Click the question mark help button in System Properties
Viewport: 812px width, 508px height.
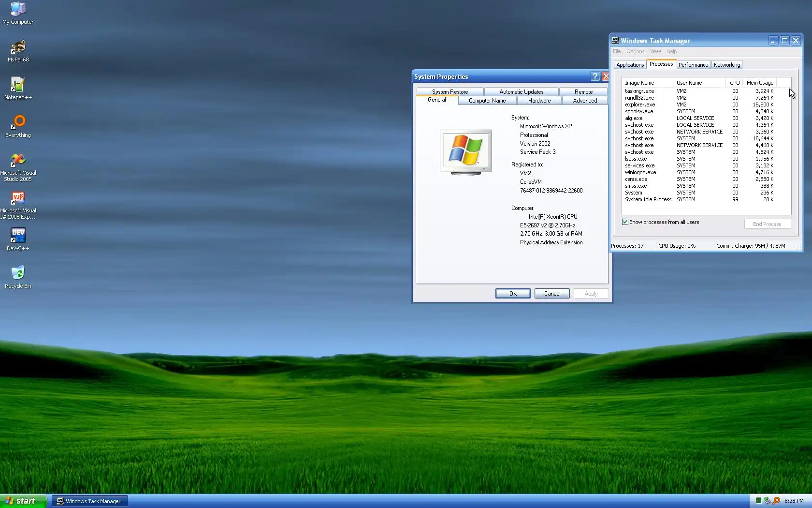click(595, 76)
